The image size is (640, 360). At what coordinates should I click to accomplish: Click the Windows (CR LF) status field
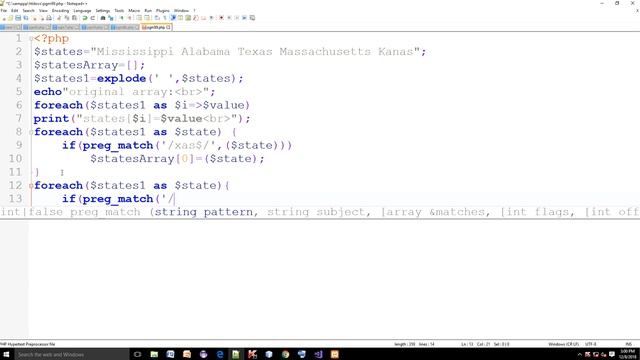point(563,344)
